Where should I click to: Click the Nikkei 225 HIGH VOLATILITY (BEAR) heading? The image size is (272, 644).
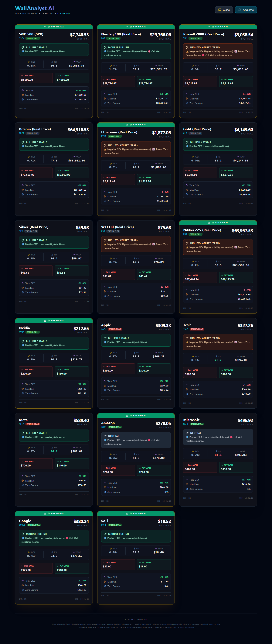coord(205,243)
